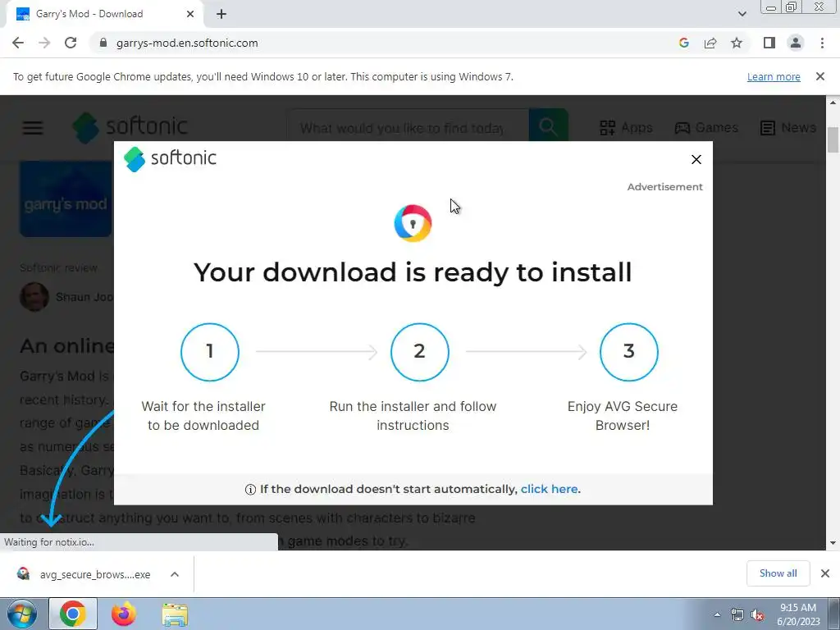Click the page vertical scrollbar thumb
Screen dimensions: 840x630
833,139
